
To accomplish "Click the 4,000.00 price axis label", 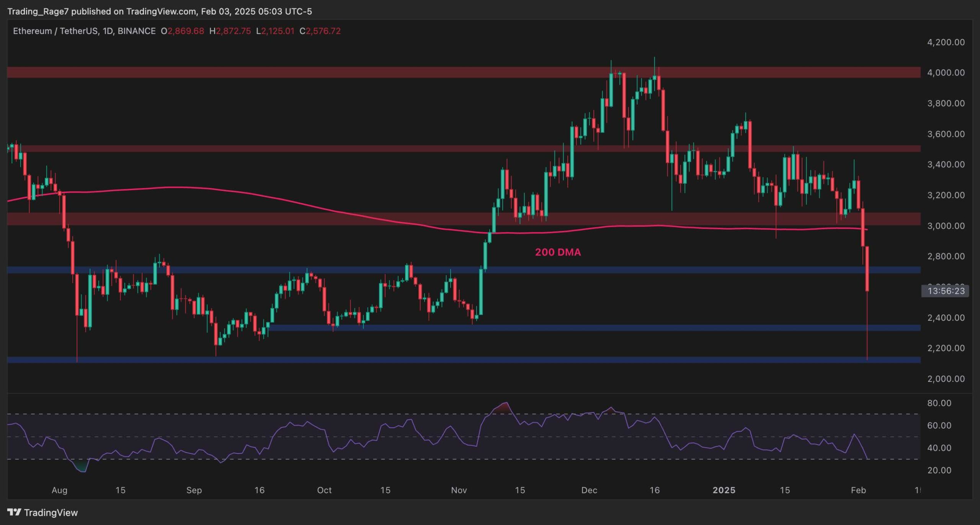I will 946,73.
